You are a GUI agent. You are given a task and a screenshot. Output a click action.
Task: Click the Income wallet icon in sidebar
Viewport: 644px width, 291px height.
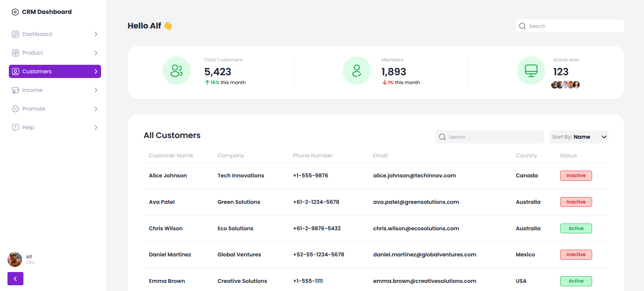pos(16,90)
